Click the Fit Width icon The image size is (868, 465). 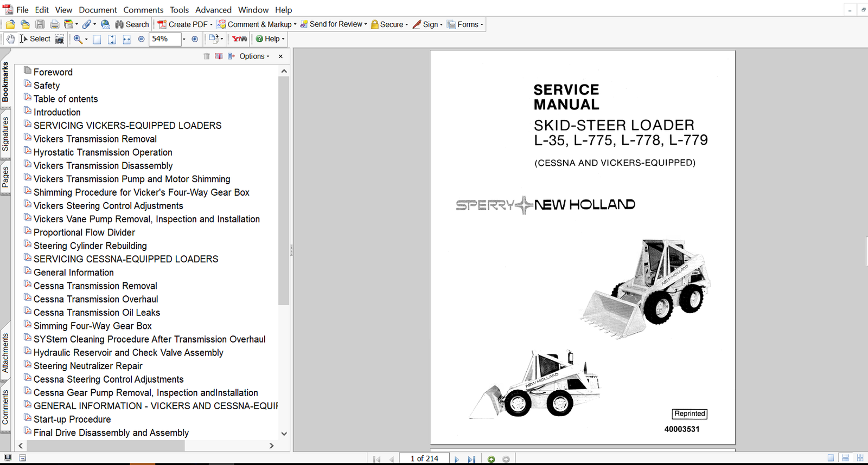point(126,39)
